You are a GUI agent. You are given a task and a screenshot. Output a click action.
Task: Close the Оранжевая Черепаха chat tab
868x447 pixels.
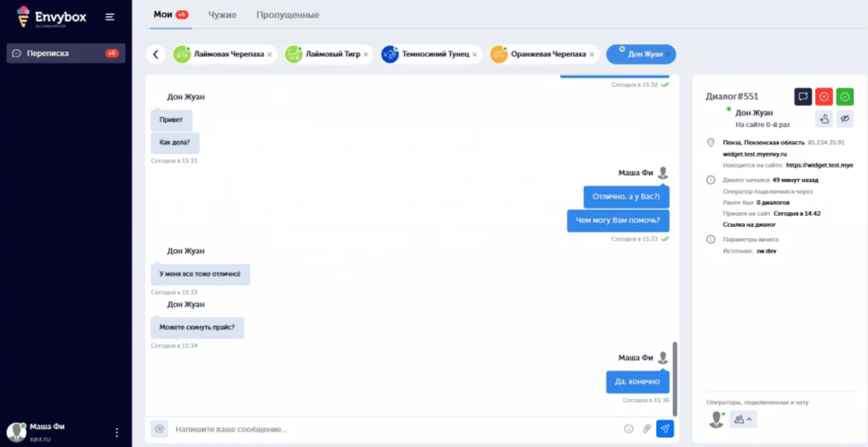(592, 54)
